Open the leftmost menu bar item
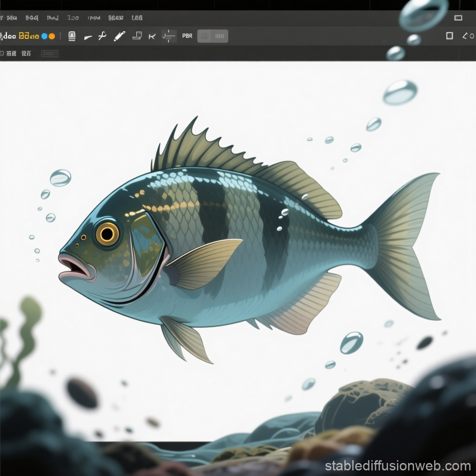 tap(10, 18)
